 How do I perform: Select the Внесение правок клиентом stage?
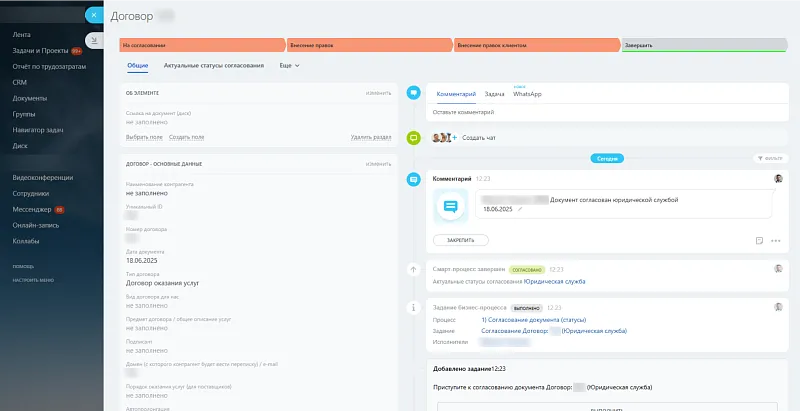coord(537,45)
